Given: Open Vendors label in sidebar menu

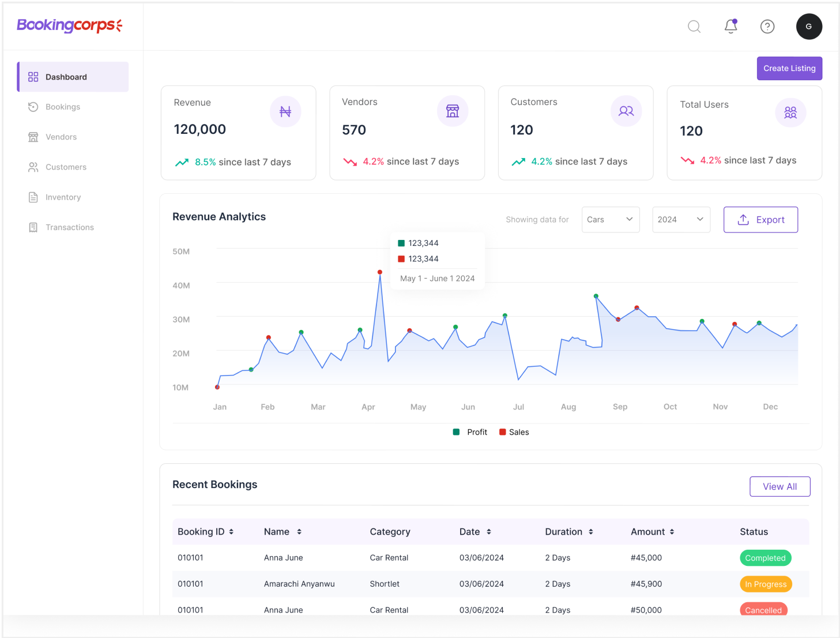Looking at the screenshot, I should [61, 137].
